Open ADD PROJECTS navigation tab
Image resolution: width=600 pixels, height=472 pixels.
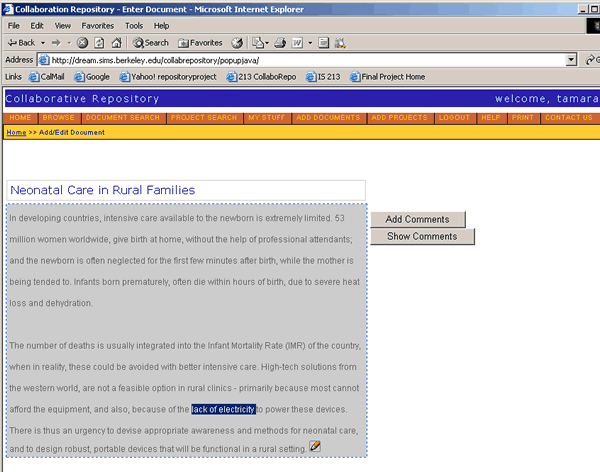coord(399,118)
